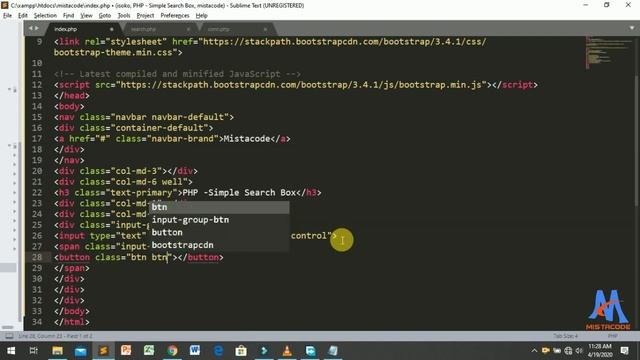Change the PHP syntax in status bar
This screenshot has height=360, width=640.
[x=612, y=336]
